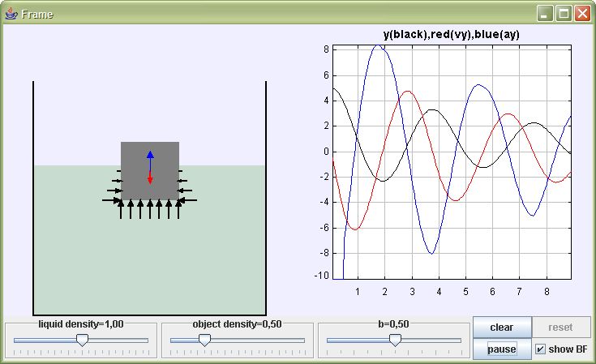Screen dimensions: 596x364
Task: Click the x-axis label 1 on the graph
Action: coord(358,292)
